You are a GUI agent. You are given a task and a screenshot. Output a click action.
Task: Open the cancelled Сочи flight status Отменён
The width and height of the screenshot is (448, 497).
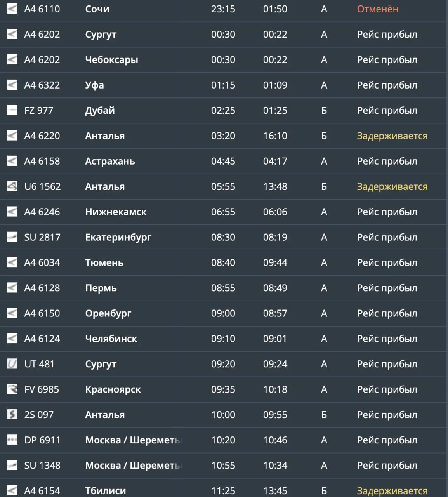tap(378, 9)
